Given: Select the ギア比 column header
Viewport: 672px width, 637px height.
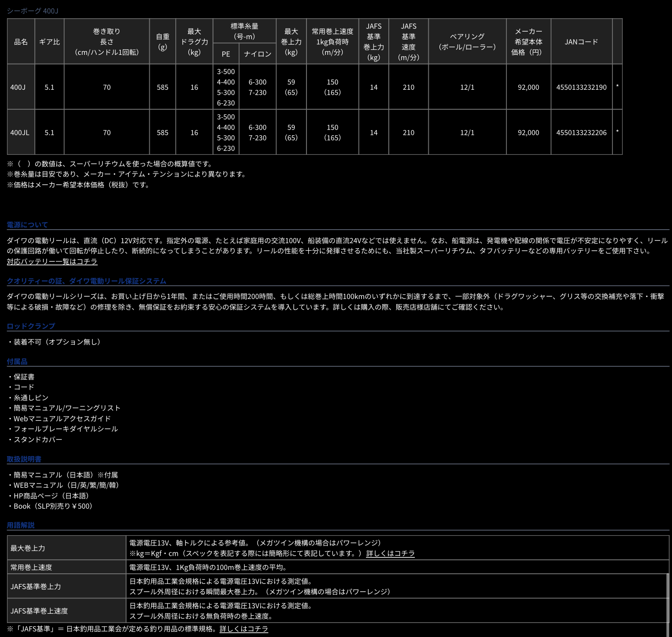Looking at the screenshot, I should (x=49, y=42).
